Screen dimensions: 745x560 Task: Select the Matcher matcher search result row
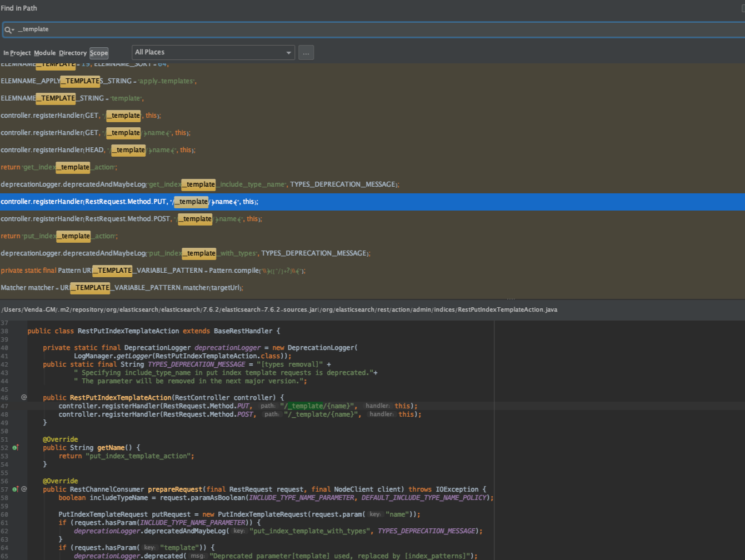pyautogui.click(x=122, y=288)
